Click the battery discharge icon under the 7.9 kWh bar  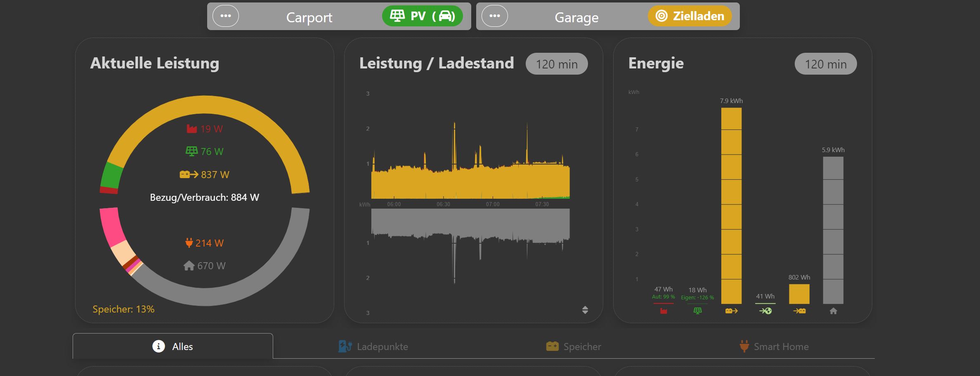(x=731, y=311)
